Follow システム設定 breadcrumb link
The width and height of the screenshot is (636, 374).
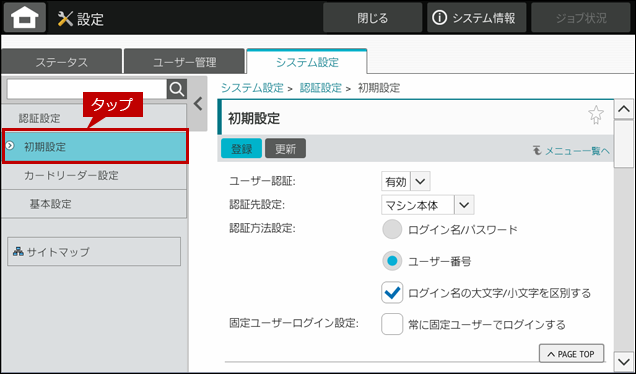pos(252,88)
